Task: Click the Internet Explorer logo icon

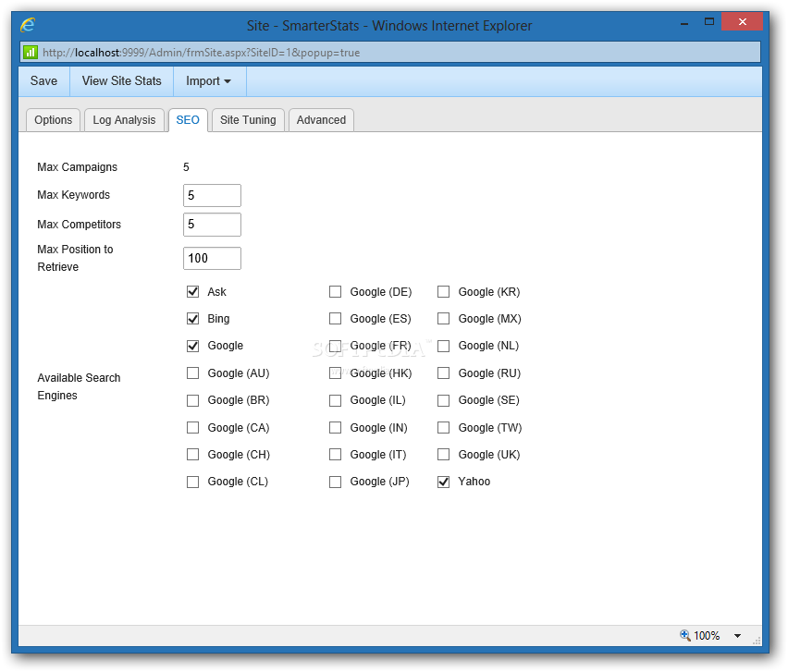Action: click(x=28, y=25)
